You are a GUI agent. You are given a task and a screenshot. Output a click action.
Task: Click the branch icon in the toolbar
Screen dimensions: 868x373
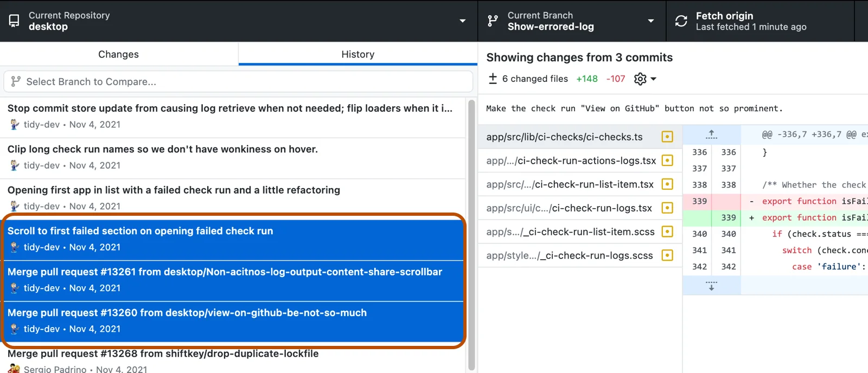coord(493,21)
